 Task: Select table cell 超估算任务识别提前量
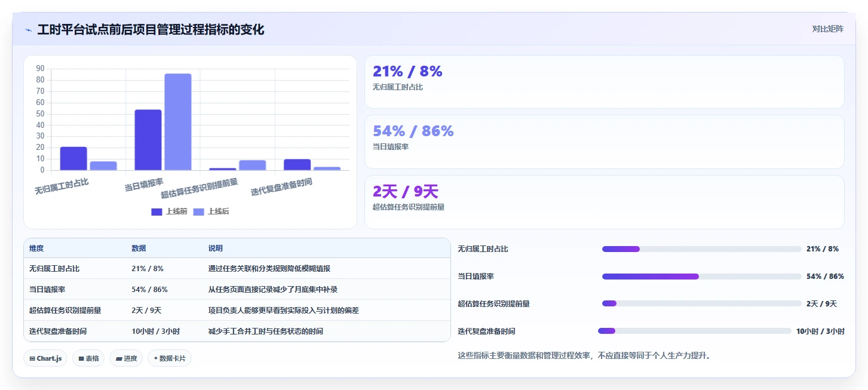pyautogui.click(x=65, y=311)
